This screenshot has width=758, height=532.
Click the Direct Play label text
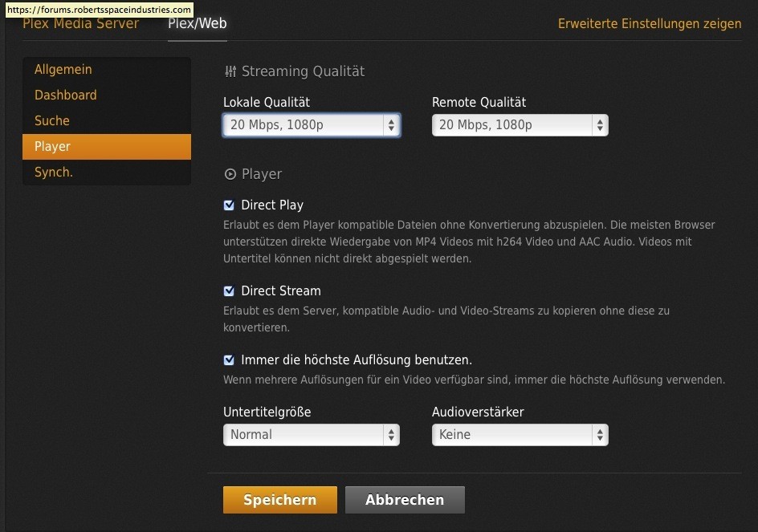point(272,205)
